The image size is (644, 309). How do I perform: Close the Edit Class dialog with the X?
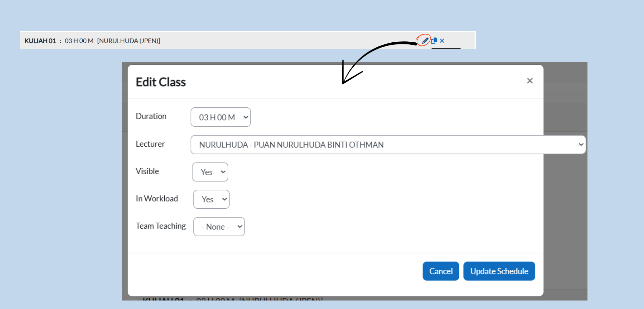pos(529,81)
